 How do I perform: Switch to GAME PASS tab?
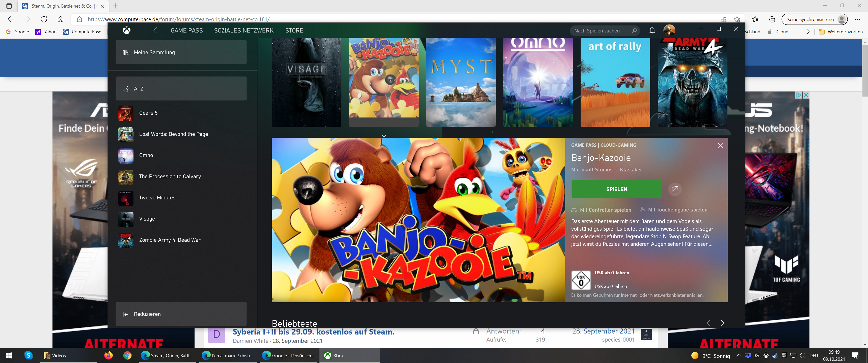pos(186,31)
